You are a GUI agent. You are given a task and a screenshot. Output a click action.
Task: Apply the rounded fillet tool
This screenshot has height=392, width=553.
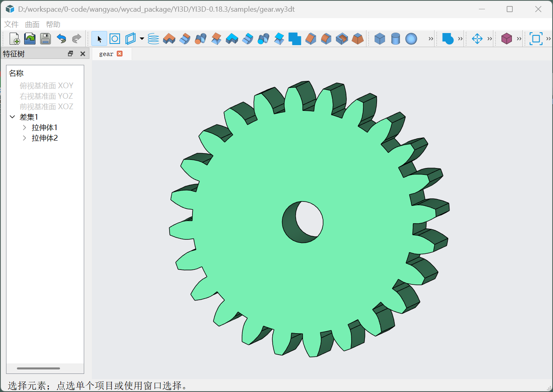326,39
